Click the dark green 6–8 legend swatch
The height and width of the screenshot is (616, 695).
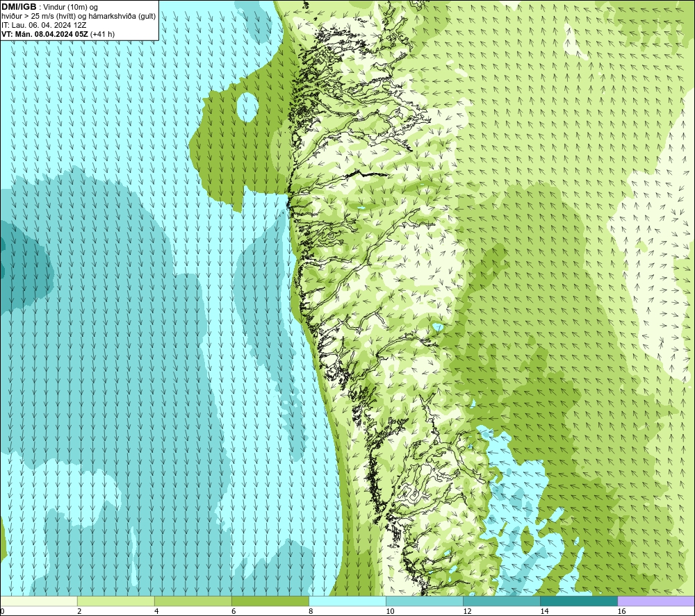click(x=270, y=601)
